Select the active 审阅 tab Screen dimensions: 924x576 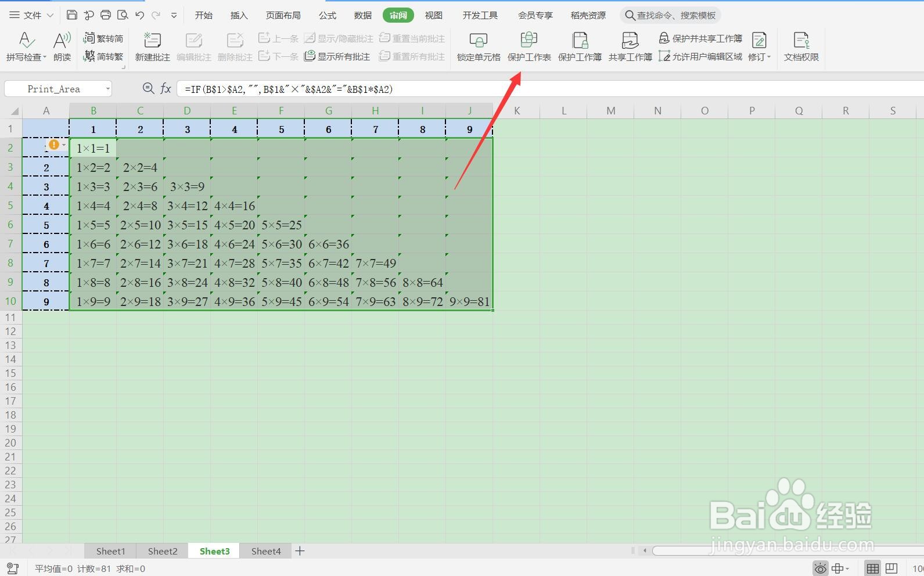pyautogui.click(x=398, y=15)
